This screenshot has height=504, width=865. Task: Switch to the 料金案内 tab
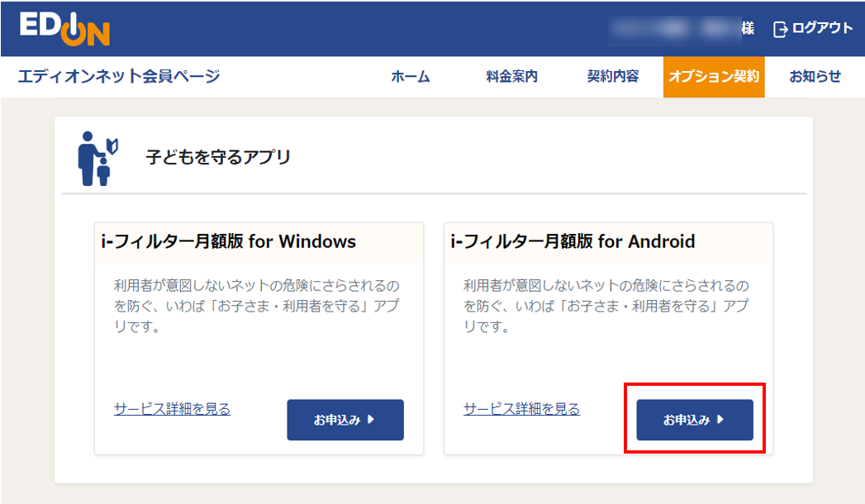(511, 76)
